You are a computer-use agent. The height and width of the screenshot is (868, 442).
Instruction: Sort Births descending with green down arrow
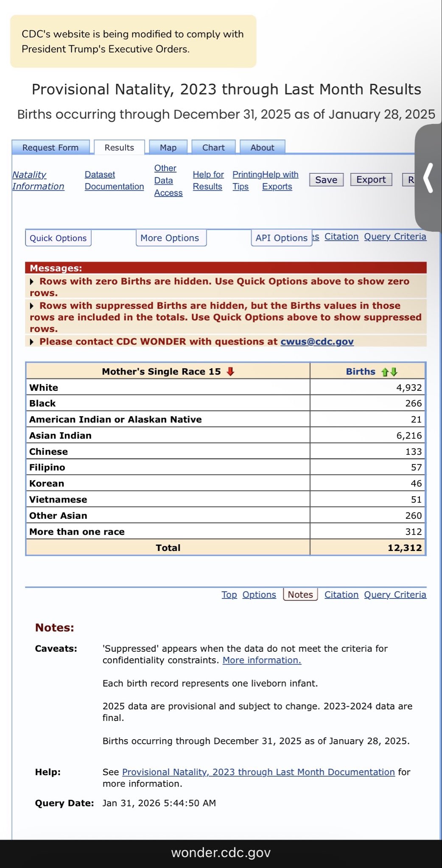coord(394,372)
